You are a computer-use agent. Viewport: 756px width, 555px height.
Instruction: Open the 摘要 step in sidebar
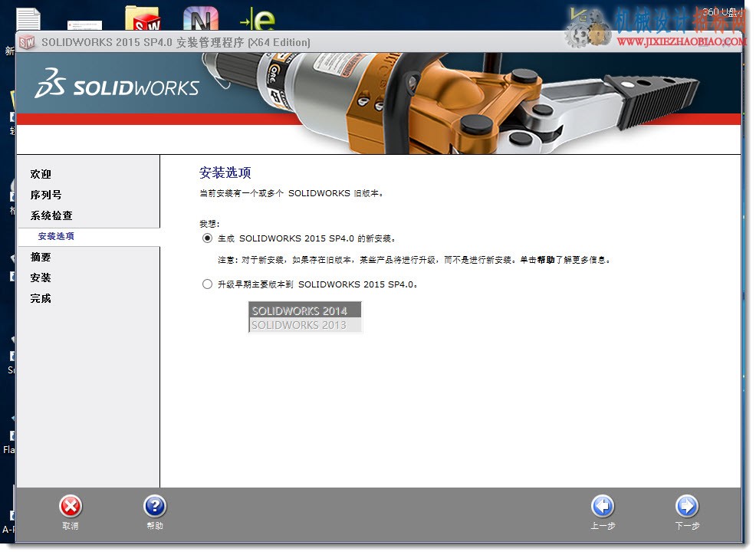41,257
